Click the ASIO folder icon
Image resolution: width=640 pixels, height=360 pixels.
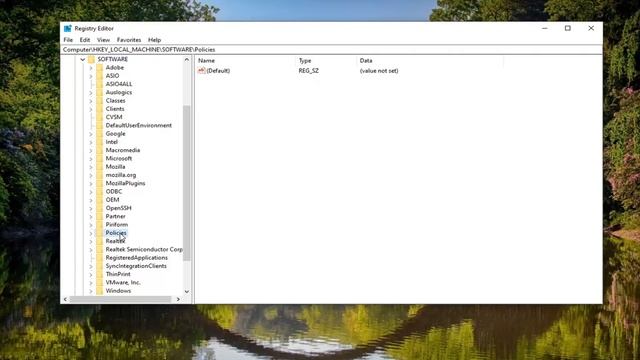100,76
